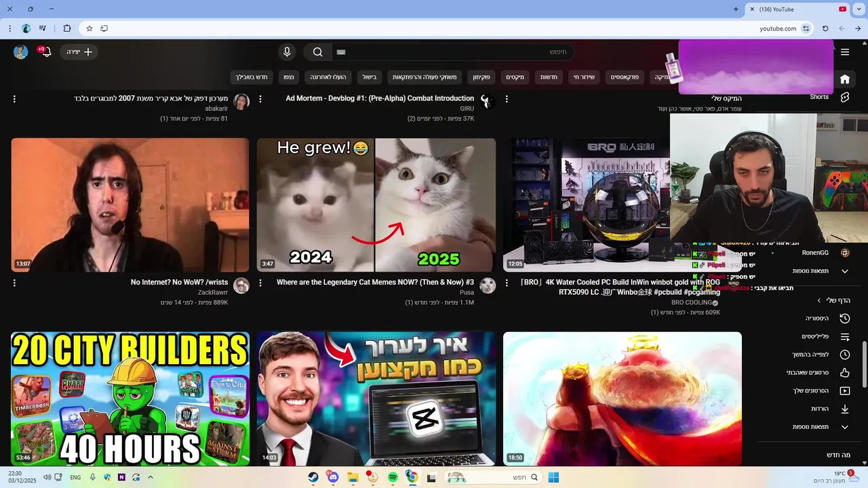Image resolution: width=868 pixels, height=488 pixels.
Task: Show hidden system tray icons chevron
Action: point(151,477)
